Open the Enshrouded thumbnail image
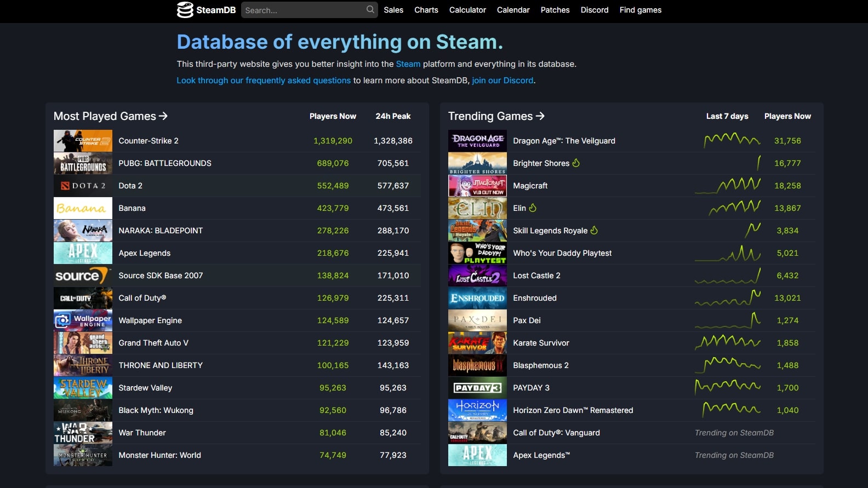The width and height of the screenshot is (868, 488). point(477,298)
